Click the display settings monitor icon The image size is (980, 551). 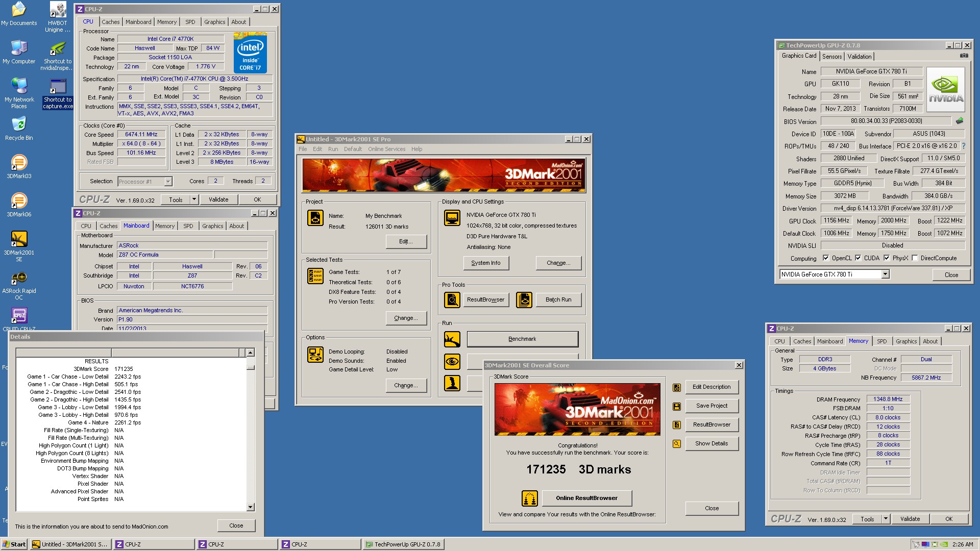(x=452, y=218)
